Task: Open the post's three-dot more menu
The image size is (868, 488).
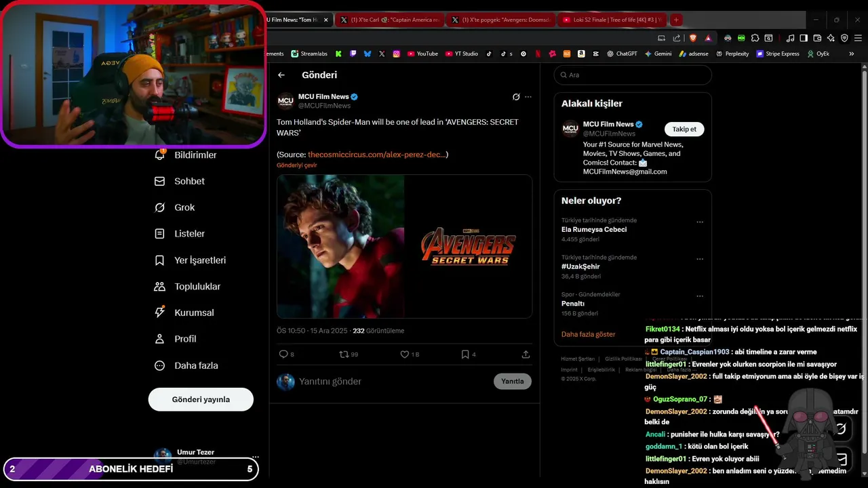Action: click(x=528, y=97)
